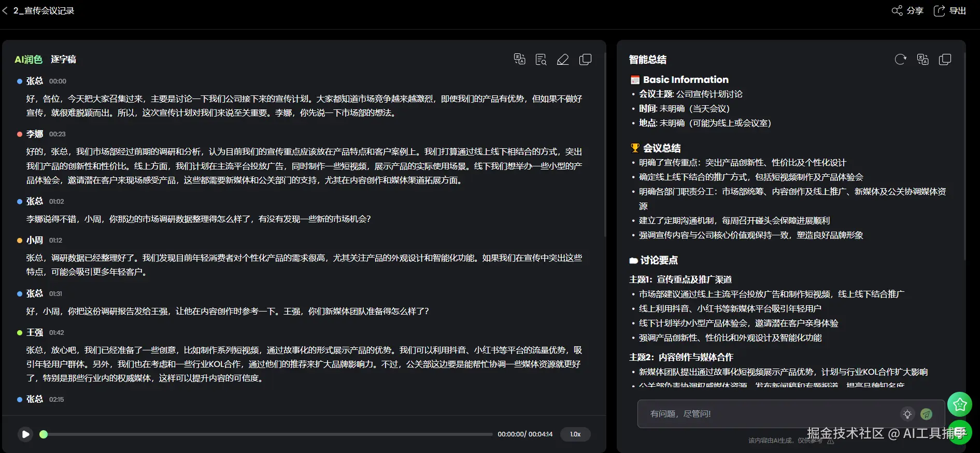
Task: Jump to 李娜's 00:23 timestamp
Action: tap(57, 134)
